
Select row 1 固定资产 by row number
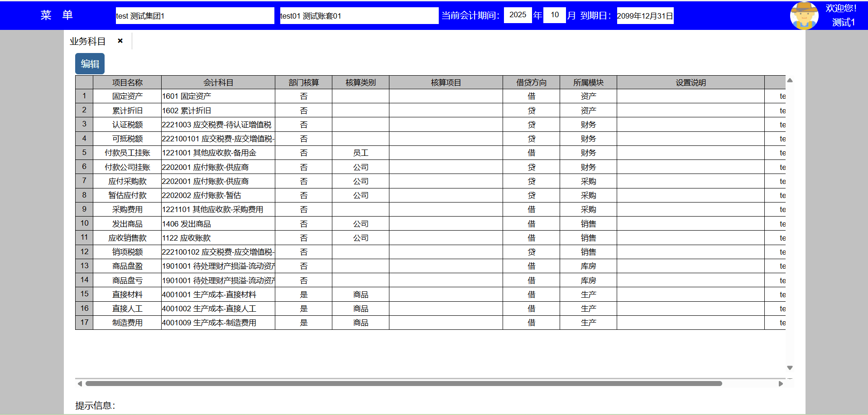point(84,96)
